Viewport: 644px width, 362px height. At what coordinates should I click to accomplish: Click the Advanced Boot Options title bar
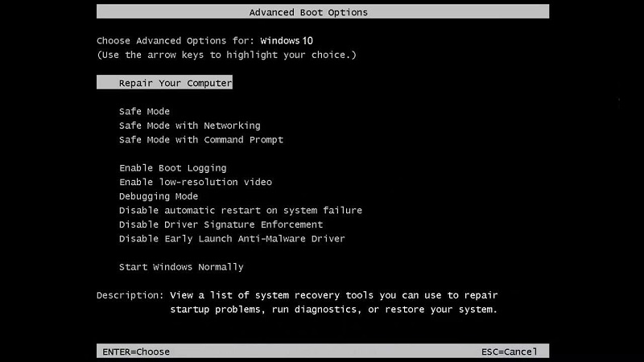322,12
